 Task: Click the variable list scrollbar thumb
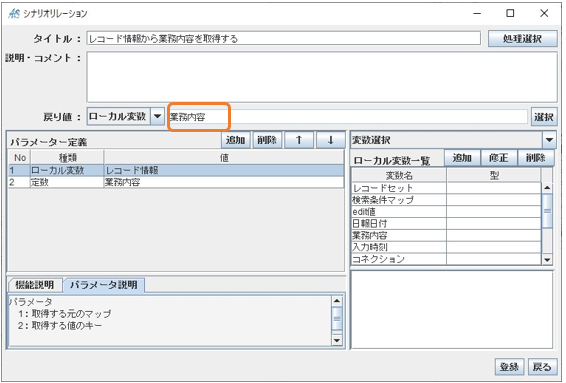[547, 211]
